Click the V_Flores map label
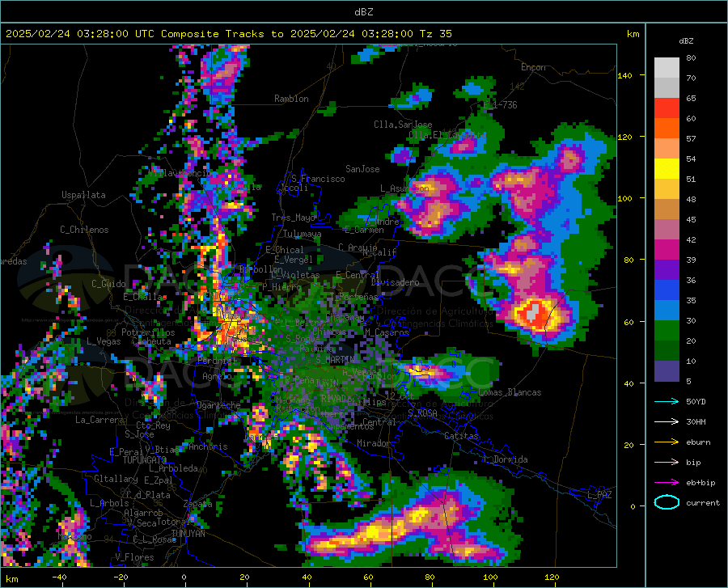The image size is (728, 588). pos(134,557)
